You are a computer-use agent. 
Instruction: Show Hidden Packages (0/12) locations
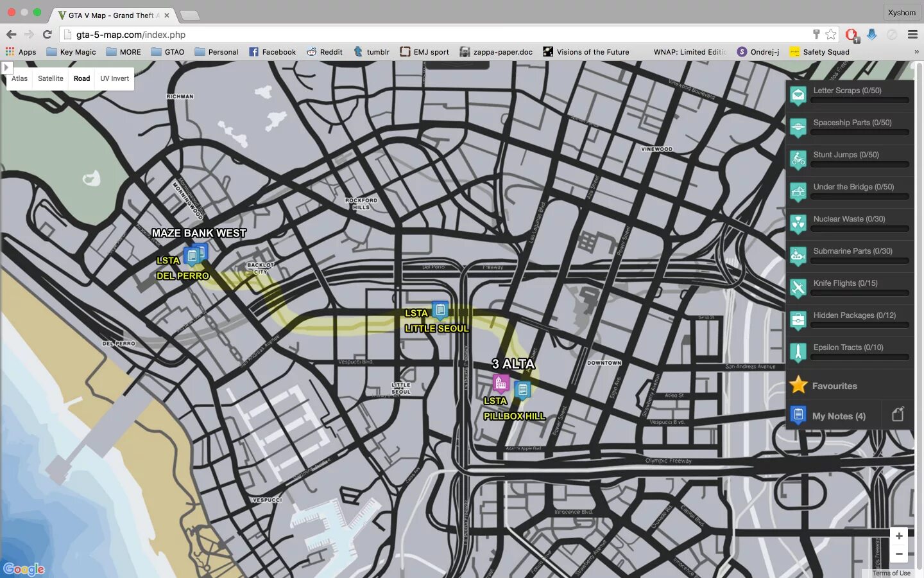[854, 315]
